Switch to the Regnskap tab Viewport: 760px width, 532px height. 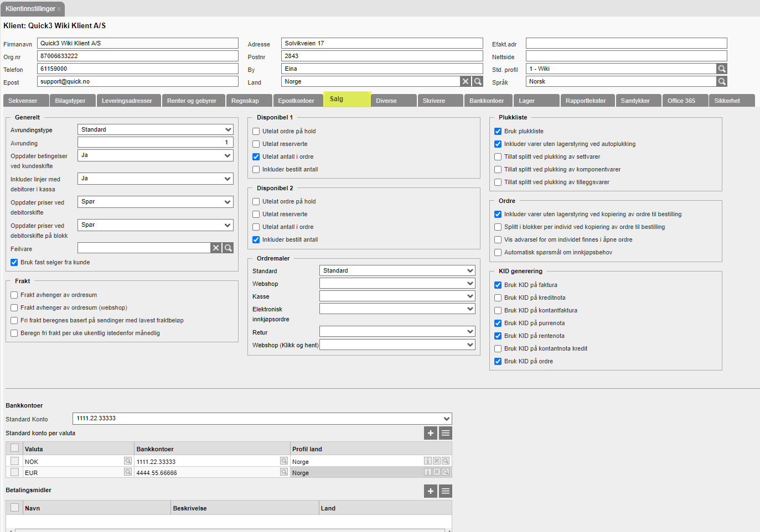click(x=250, y=101)
